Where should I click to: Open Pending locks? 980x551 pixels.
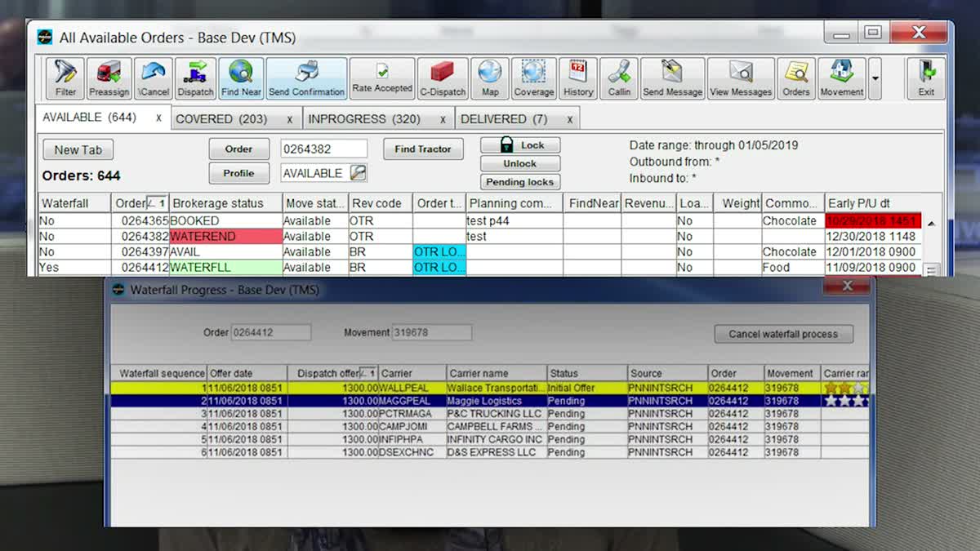520,182
